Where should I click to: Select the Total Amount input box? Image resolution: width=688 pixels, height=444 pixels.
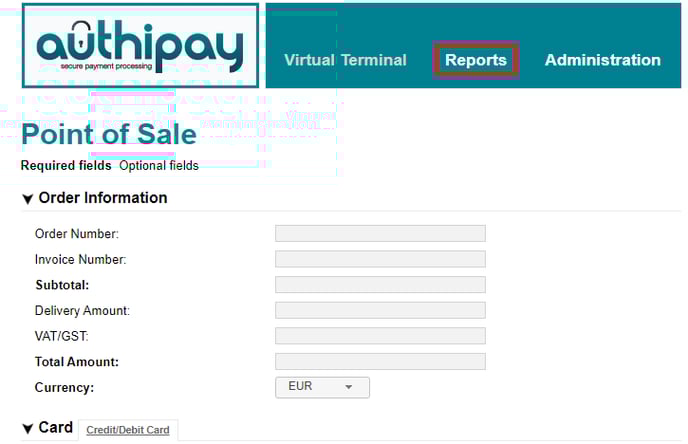380,362
